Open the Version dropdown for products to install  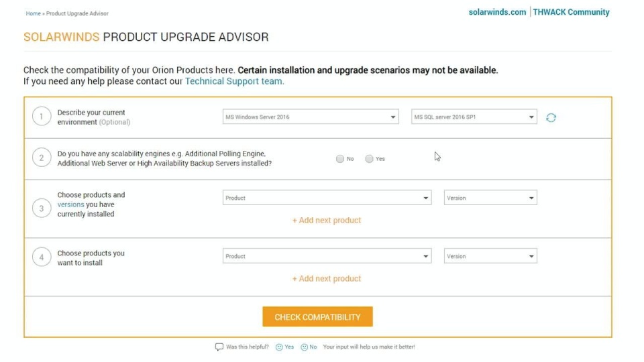490,257
